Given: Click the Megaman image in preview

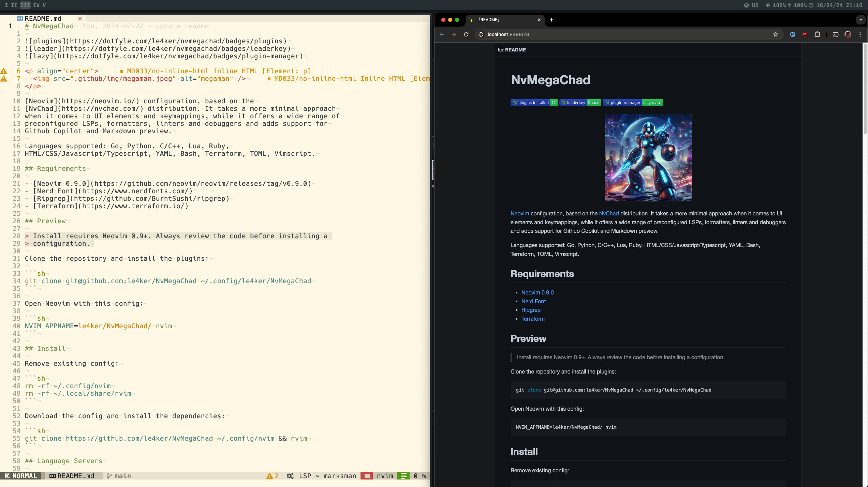Looking at the screenshot, I should (648, 158).
